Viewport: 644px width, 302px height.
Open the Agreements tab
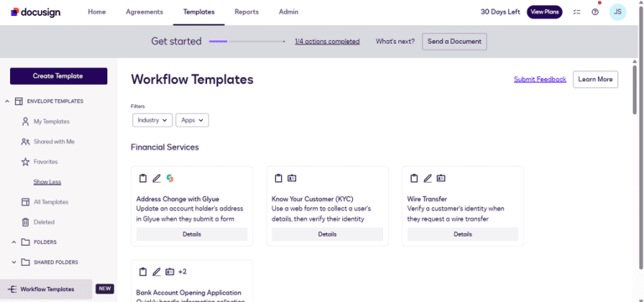point(144,12)
